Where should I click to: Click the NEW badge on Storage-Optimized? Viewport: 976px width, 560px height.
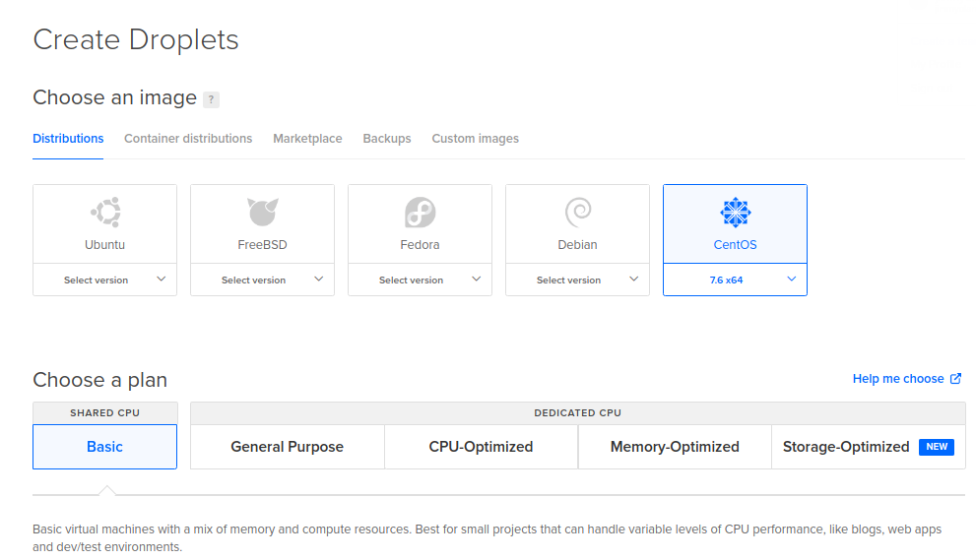pos(936,447)
